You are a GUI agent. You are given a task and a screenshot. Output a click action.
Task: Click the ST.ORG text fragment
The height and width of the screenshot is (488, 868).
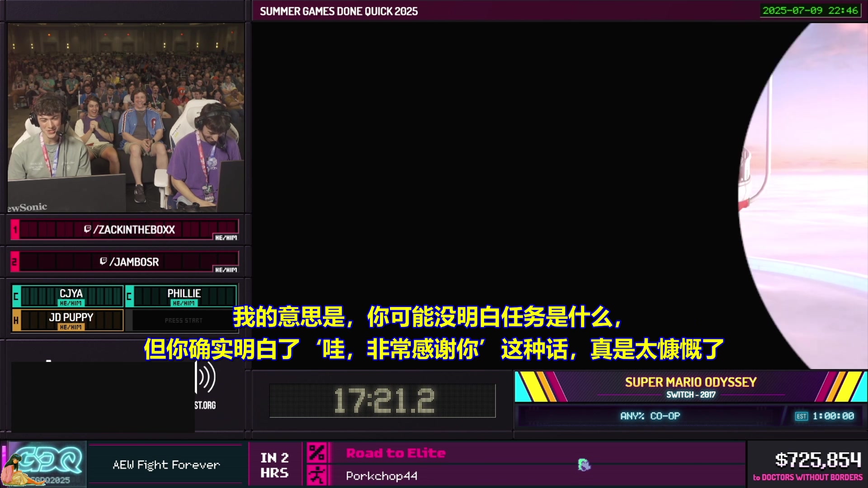coord(205,405)
